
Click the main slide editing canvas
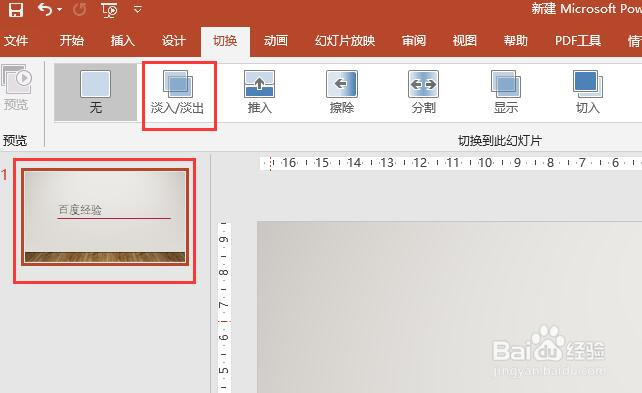coord(450,307)
